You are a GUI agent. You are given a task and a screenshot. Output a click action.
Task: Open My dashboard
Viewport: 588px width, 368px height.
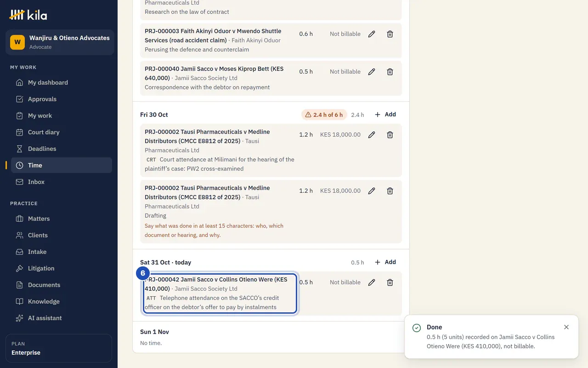62,82
